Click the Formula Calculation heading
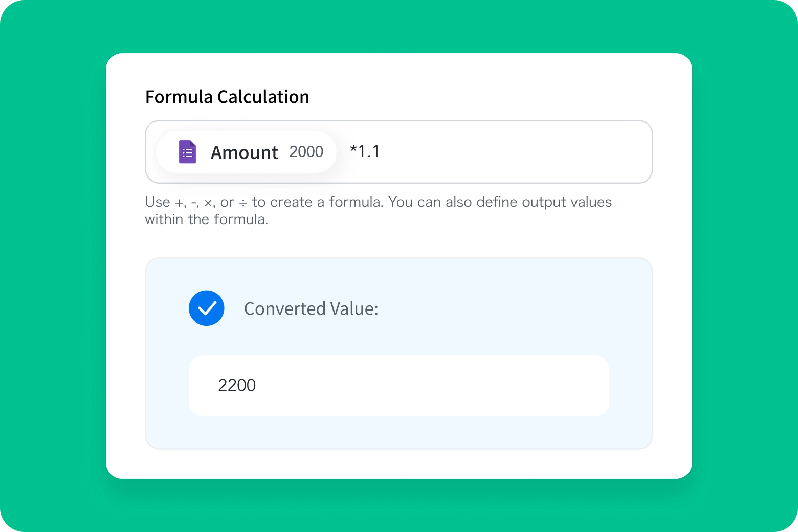798x532 pixels. pos(227,97)
